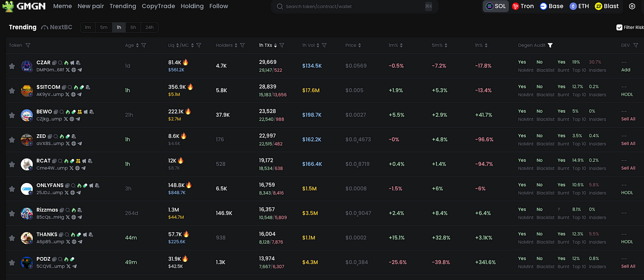
Task: Open Rizzmas X (Twitter) icon
Action: [68, 217]
